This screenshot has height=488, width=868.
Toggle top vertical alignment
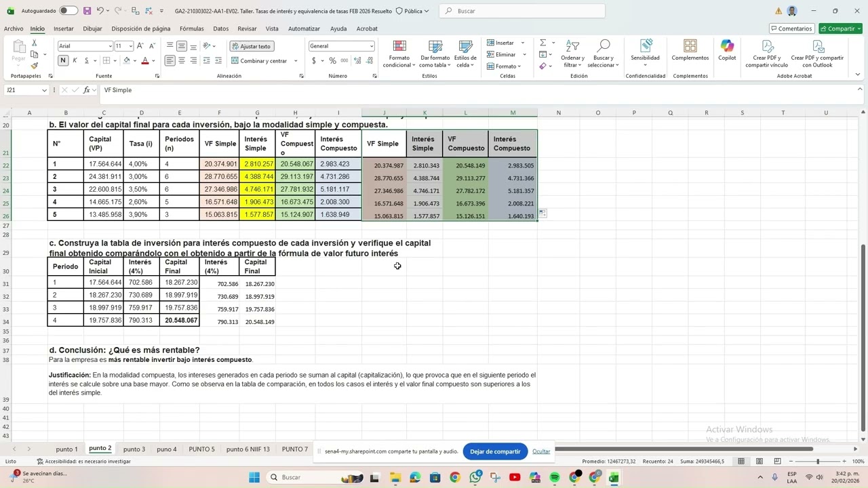click(x=170, y=46)
